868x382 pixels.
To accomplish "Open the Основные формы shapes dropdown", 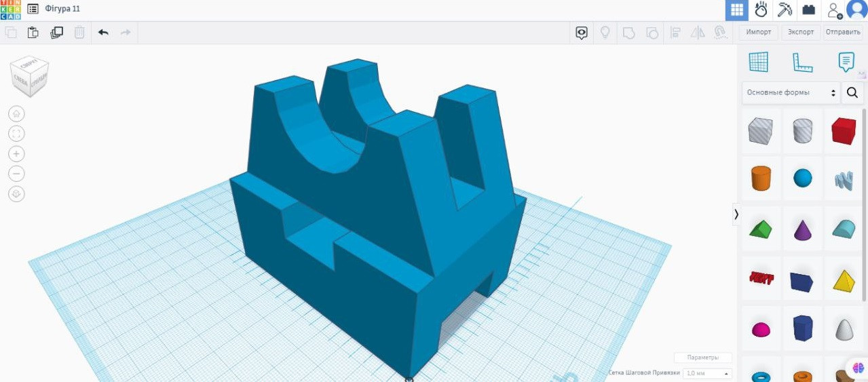I will [x=791, y=93].
